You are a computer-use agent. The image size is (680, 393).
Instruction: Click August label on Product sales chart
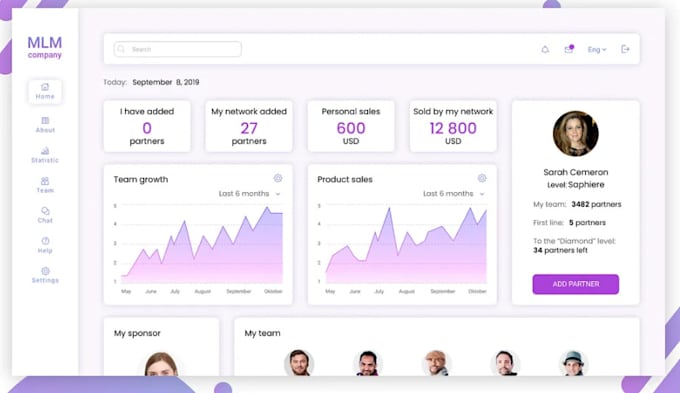point(406,291)
